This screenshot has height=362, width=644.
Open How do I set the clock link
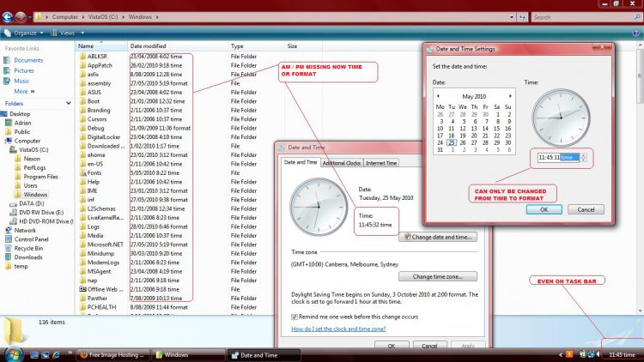tap(338, 329)
